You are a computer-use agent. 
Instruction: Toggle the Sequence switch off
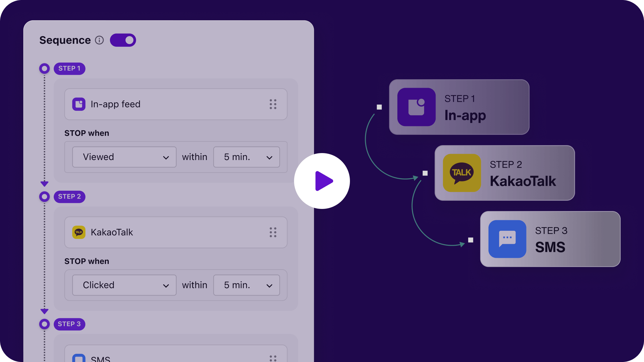click(x=123, y=40)
